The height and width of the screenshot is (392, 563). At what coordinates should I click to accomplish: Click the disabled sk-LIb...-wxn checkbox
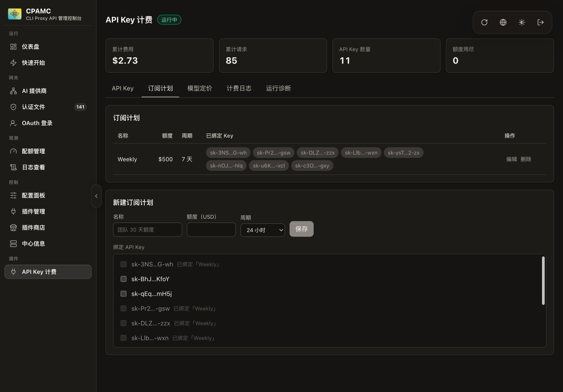tap(123, 338)
